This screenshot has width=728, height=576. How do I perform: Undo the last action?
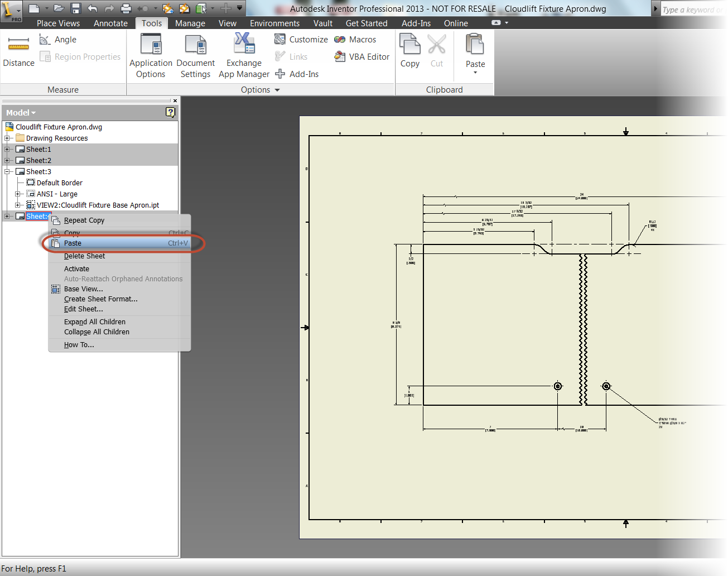pyautogui.click(x=93, y=8)
